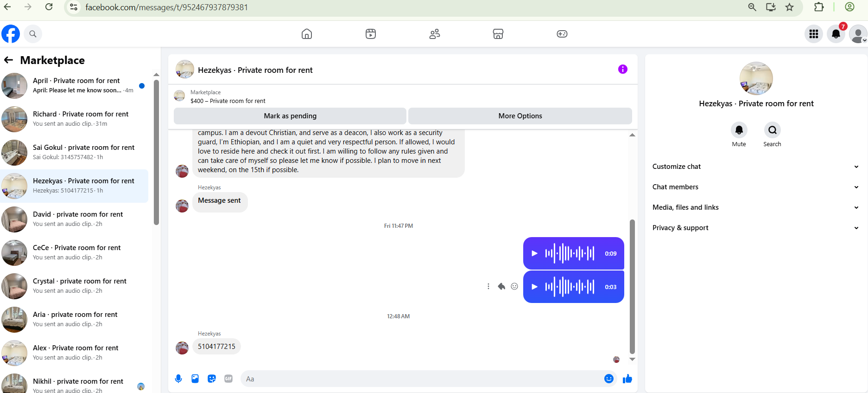
Task: Expand the Privacy & support section
Action: click(x=756, y=228)
